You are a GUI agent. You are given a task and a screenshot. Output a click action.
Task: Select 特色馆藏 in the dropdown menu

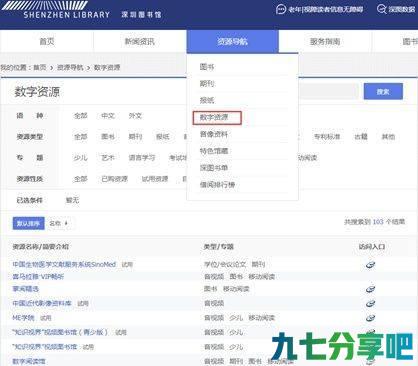tap(214, 151)
